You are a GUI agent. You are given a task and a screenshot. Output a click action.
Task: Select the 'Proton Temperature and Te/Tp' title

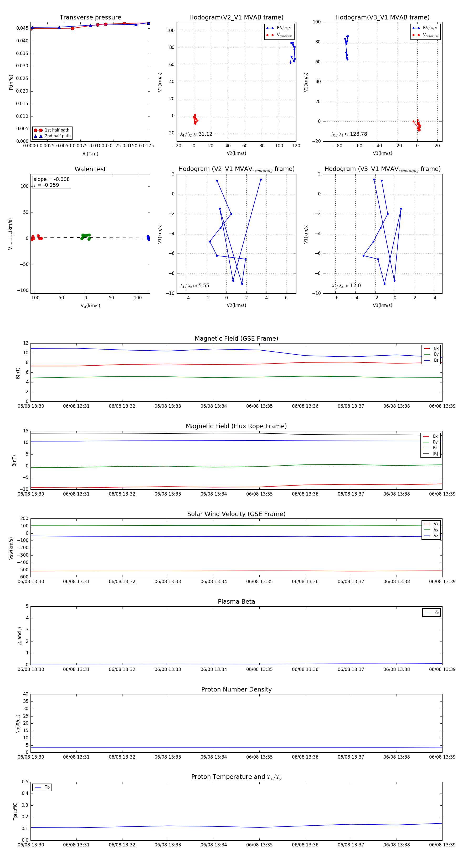pos(236,777)
